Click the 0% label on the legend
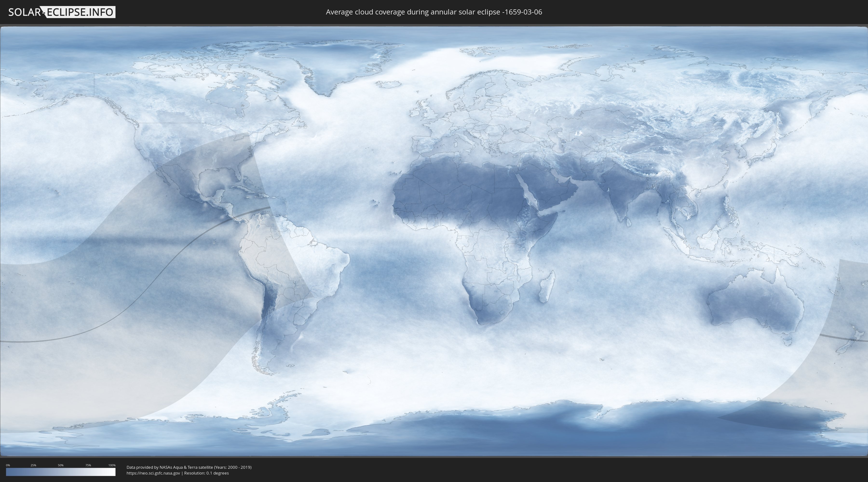The width and height of the screenshot is (868, 482). (x=8, y=465)
